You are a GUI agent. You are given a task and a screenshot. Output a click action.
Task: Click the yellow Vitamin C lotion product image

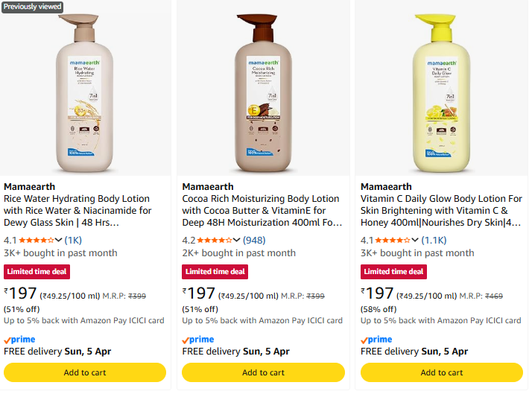tap(442, 88)
